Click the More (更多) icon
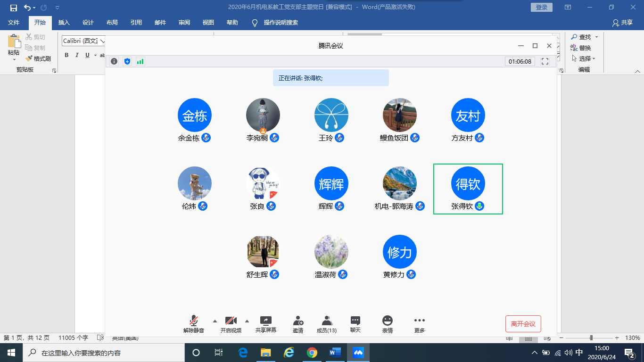Screen dimensions: 644x362 [419, 321]
